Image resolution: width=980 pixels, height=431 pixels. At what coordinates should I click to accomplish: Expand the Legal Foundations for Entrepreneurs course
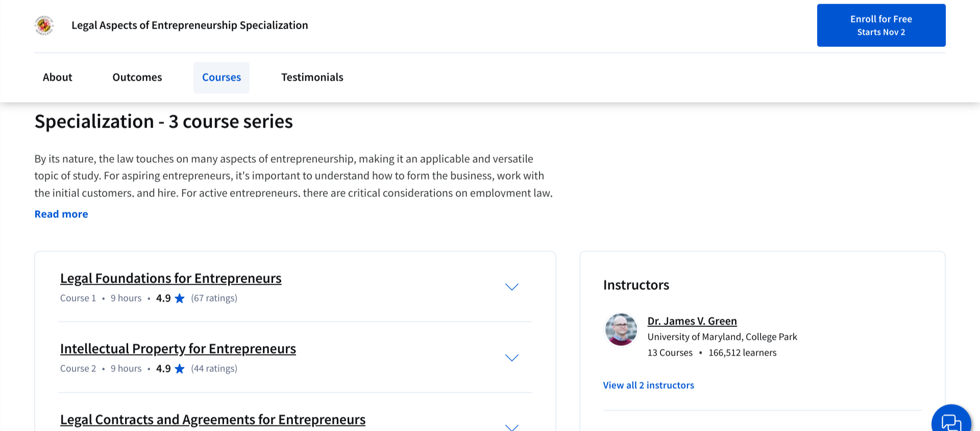[511, 287]
